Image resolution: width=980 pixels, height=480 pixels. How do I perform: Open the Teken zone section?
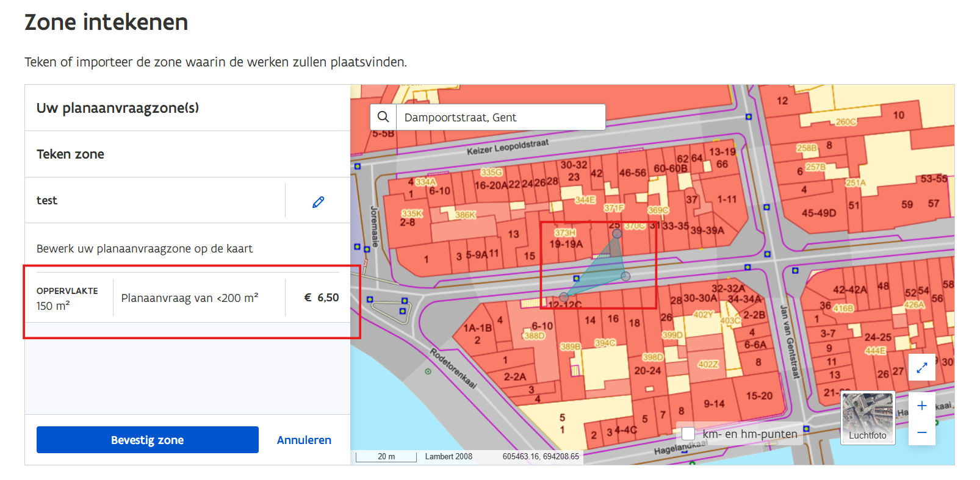pyautogui.click(x=70, y=154)
